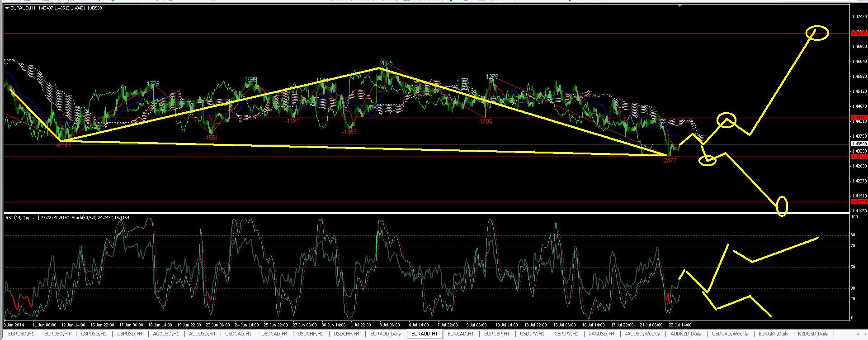Open the USDJPY,H1 chart tab

click(532, 334)
